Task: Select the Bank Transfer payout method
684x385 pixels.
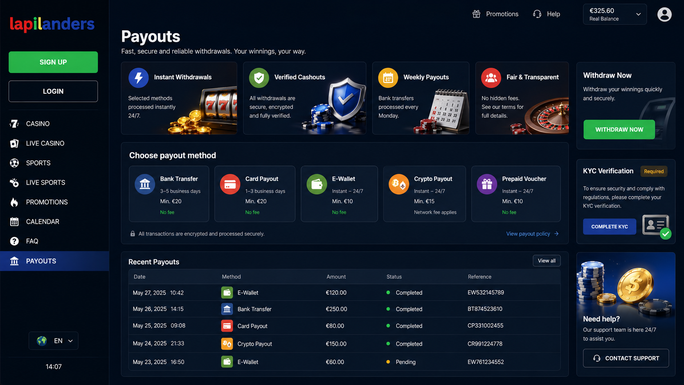Action: click(169, 194)
